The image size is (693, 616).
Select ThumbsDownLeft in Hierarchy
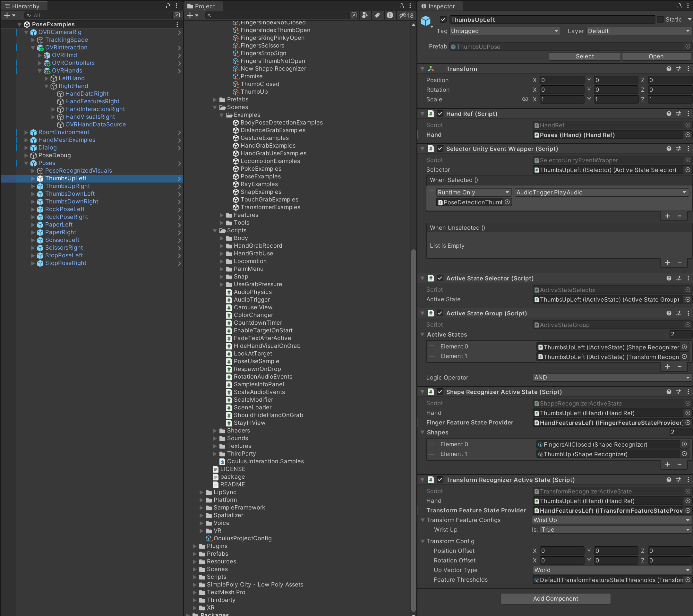click(x=70, y=193)
